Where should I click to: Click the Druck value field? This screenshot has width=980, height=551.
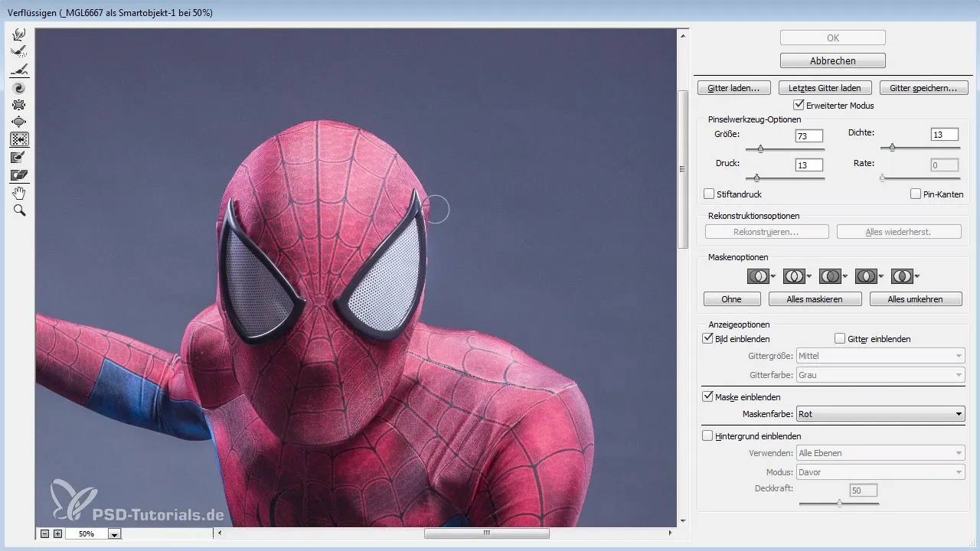click(x=809, y=165)
